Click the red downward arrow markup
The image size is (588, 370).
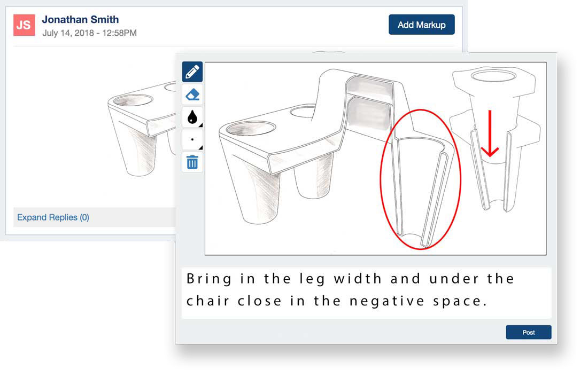pos(490,133)
